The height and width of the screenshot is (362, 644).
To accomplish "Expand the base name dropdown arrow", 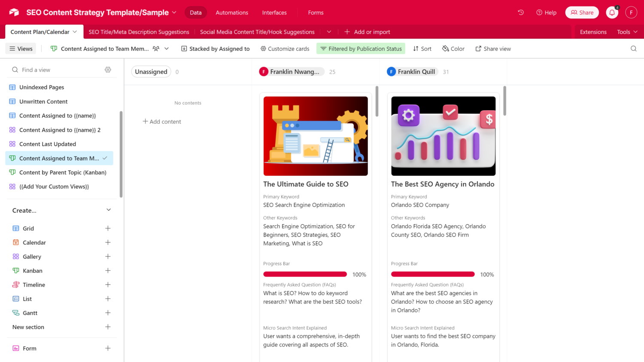I will tap(174, 12).
